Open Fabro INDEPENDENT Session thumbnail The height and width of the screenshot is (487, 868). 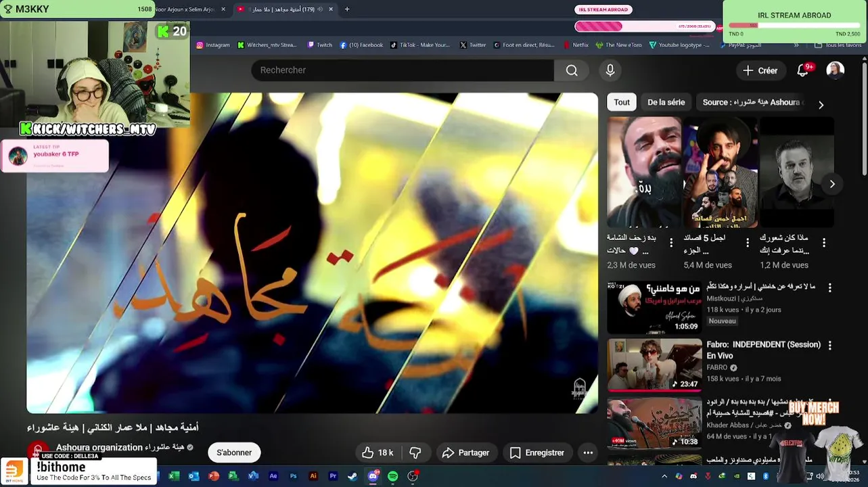click(654, 365)
